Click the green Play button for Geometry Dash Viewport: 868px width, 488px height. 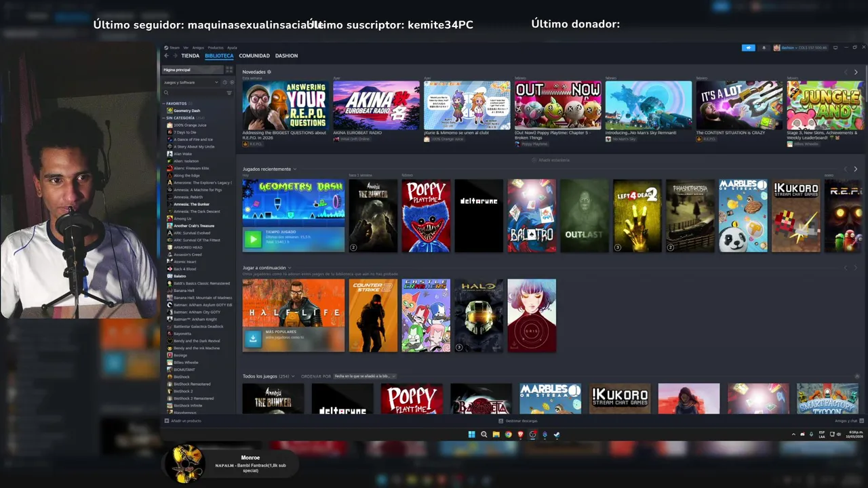coord(253,239)
